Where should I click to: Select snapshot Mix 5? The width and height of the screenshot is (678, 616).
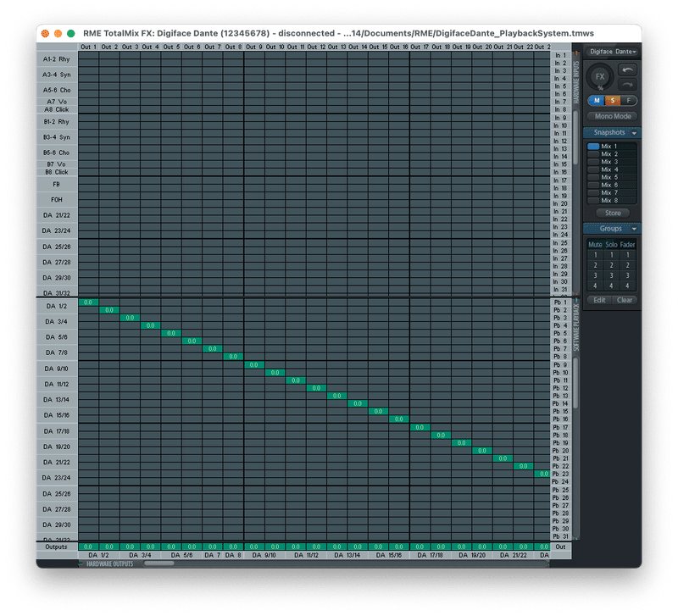click(611, 177)
